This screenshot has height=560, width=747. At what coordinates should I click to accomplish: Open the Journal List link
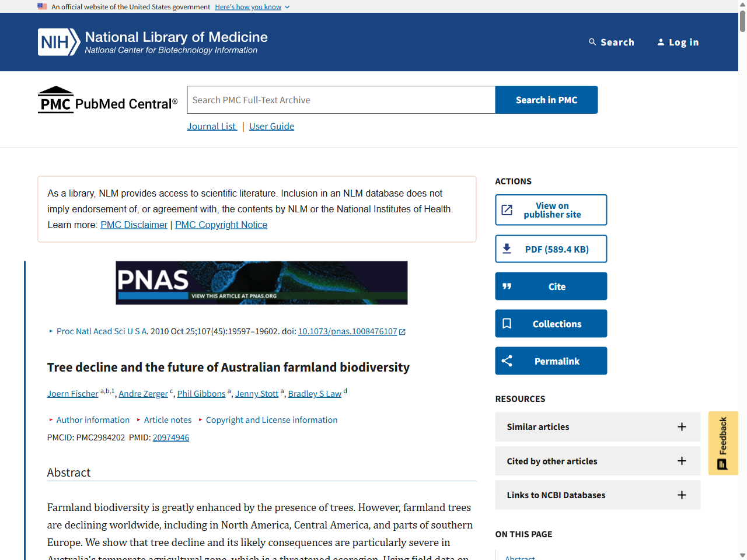pos(211,127)
